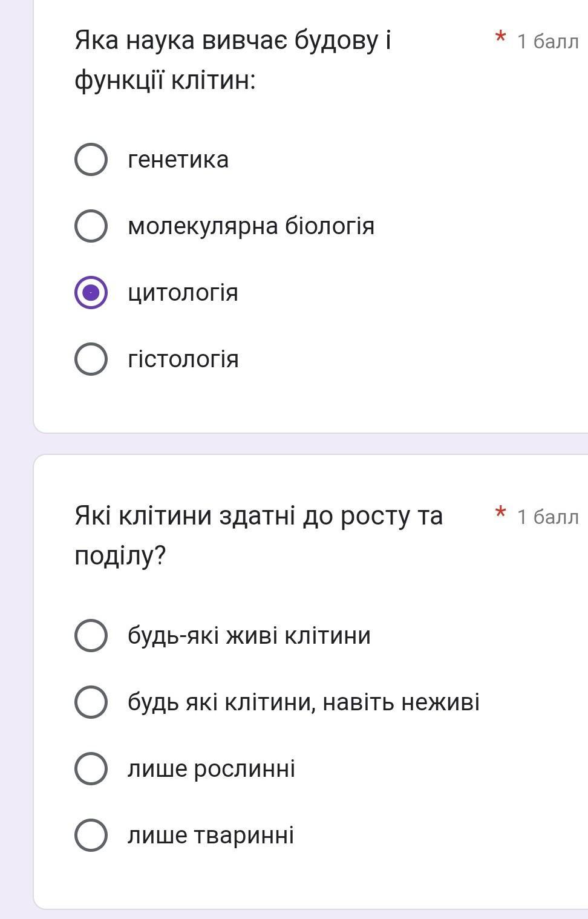Choose the гістологія radio circle

tap(91, 359)
